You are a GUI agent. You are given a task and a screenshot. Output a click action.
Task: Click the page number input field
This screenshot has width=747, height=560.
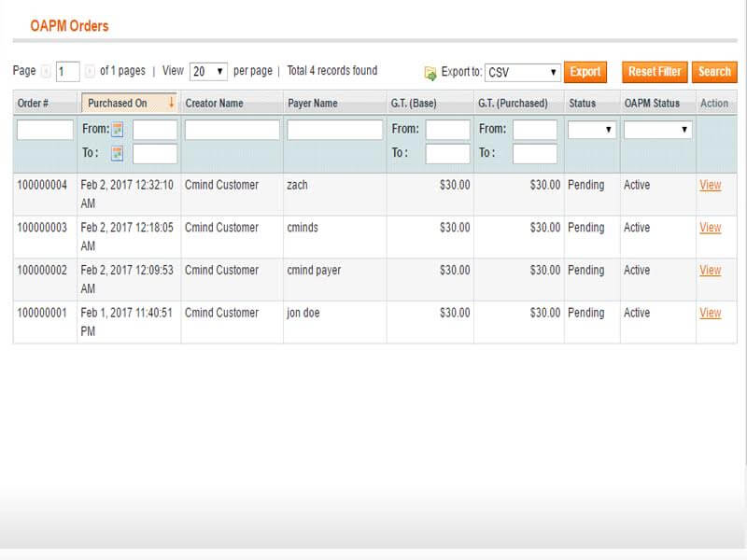[x=68, y=72]
